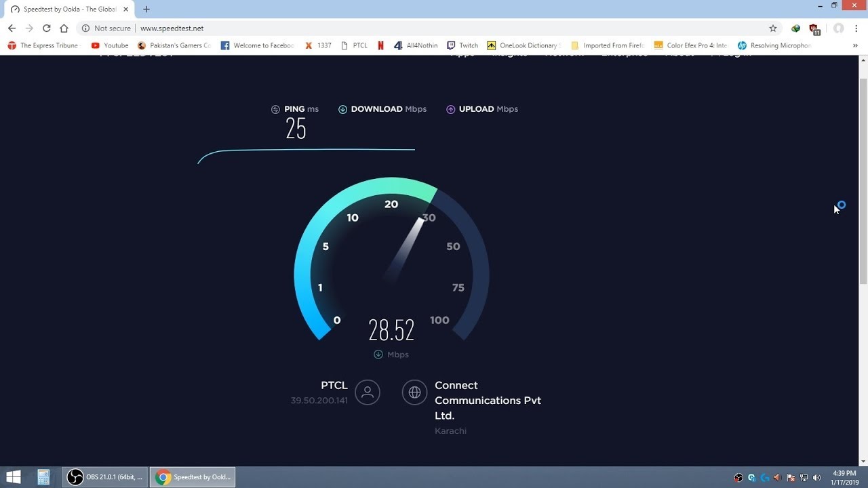Open the browser home page icon
Viewport: 868px width, 488px height.
point(64,28)
